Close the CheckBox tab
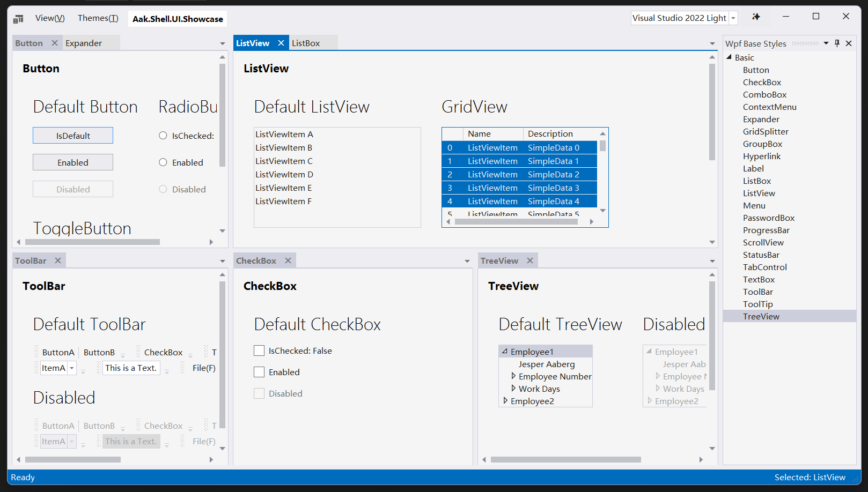This screenshot has width=868, height=492. tap(288, 260)
